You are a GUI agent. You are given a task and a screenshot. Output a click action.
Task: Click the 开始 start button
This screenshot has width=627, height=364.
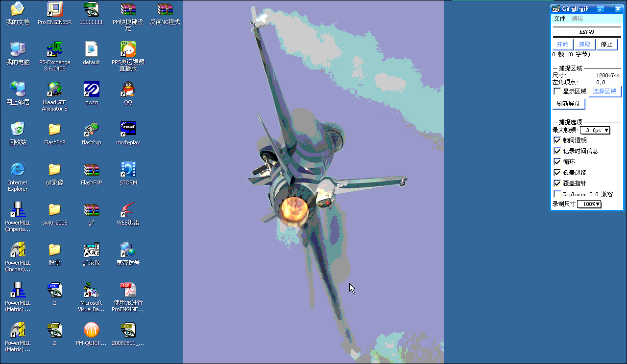(563, 45)
